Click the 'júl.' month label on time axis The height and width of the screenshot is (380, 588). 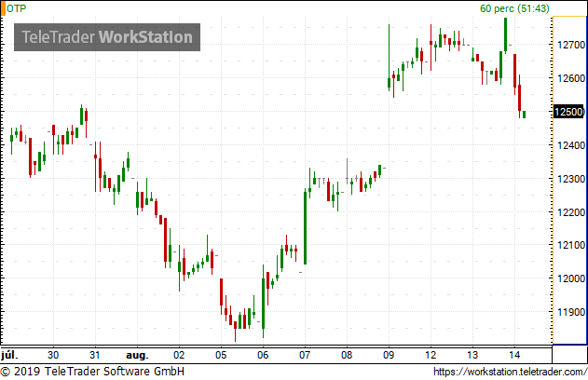click(9, 355)
